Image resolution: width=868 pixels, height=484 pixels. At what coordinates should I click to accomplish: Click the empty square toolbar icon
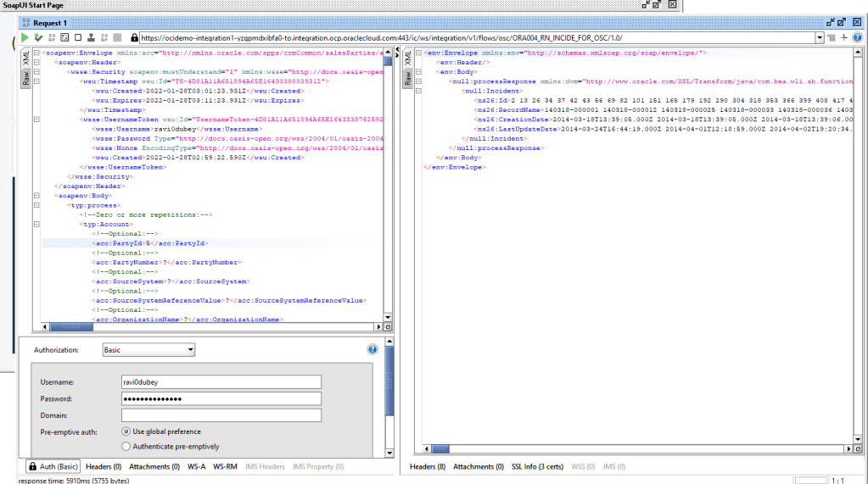tap(78, 37)
